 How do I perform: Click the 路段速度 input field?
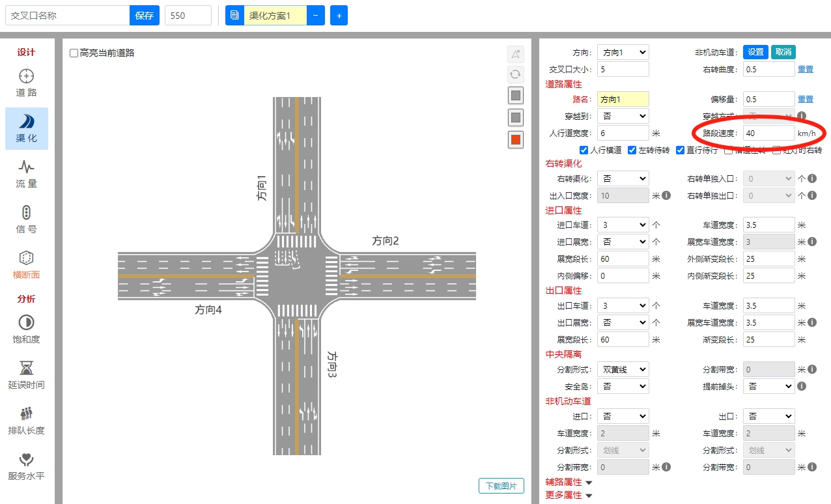(x=768, y=133)
